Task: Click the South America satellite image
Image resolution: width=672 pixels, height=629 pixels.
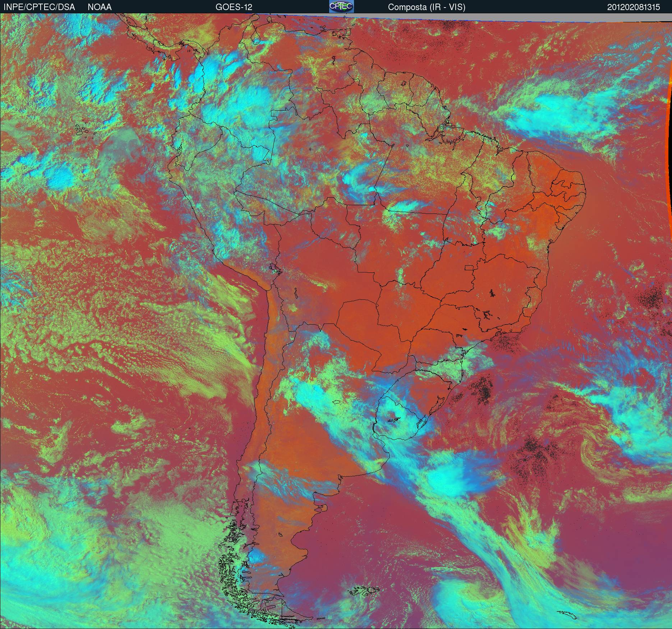Action: click(336, 321)
